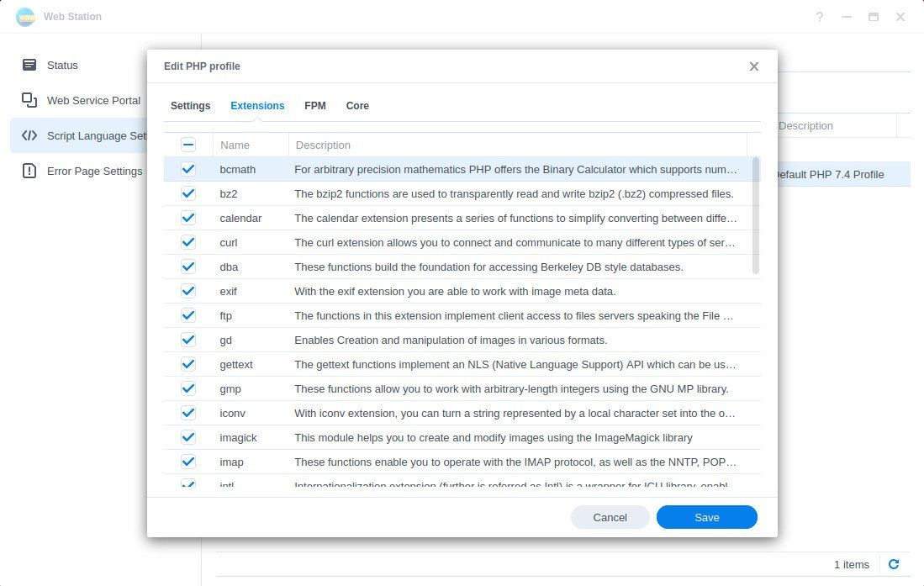Close the Edit PHP profile dialog
Image resolution: width=924 pixels, height=586 pixels.
(754, 66)
